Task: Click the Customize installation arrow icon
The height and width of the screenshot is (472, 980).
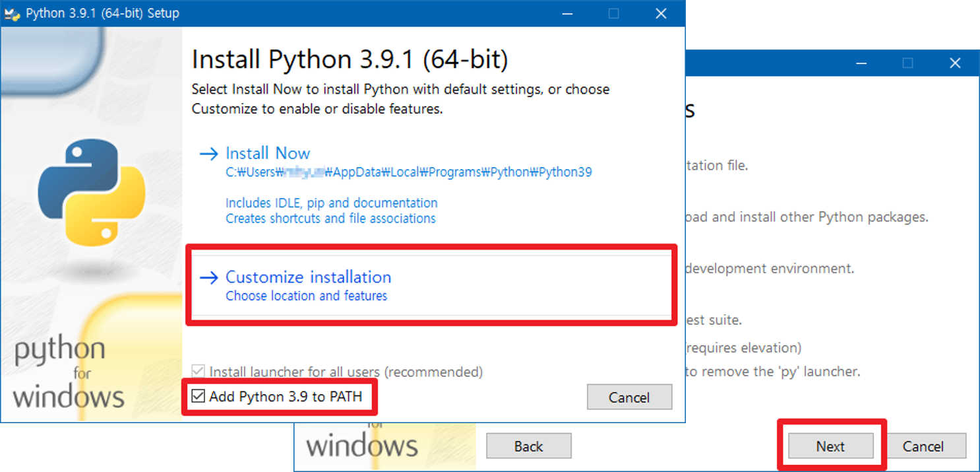Action: click(x=208, y=278)
